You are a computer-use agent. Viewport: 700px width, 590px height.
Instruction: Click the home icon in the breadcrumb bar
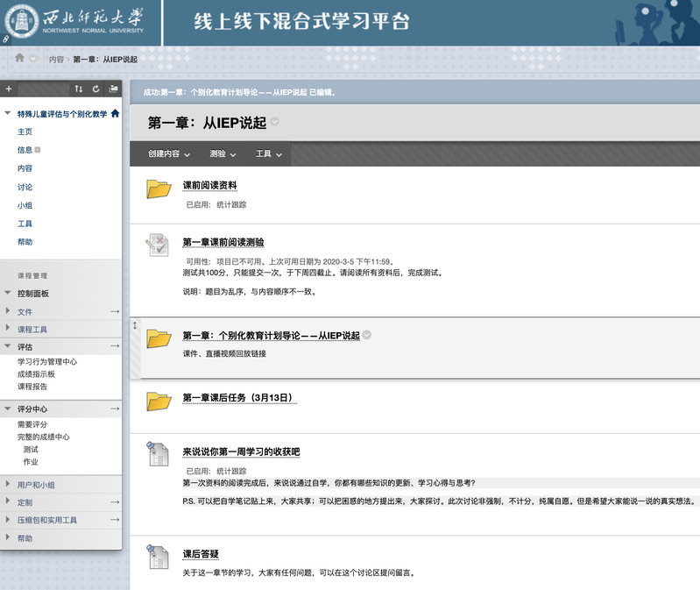click(x=20, y=58)
